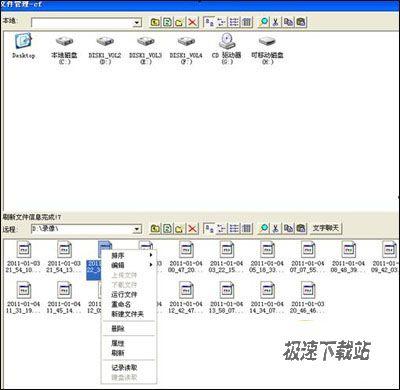Select remote file 2011-01-04 08_48_39
Screen dimensions: 400x390
tap(349, 257)
